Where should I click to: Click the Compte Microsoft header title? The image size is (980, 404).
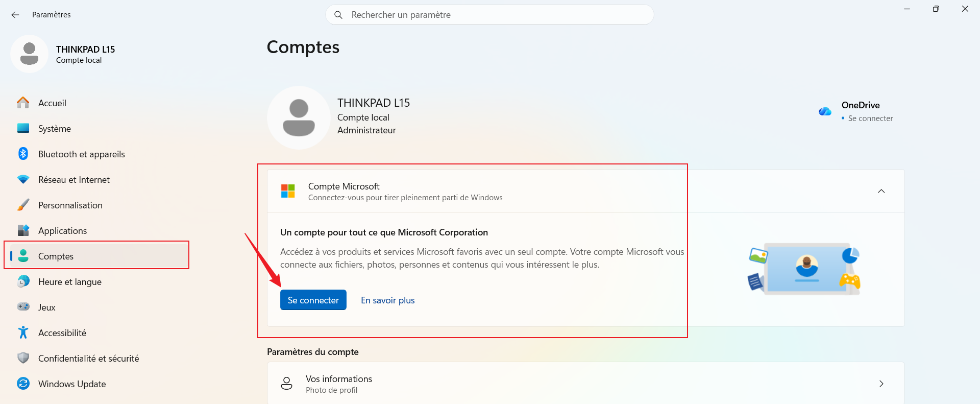(x=344, y=186)
